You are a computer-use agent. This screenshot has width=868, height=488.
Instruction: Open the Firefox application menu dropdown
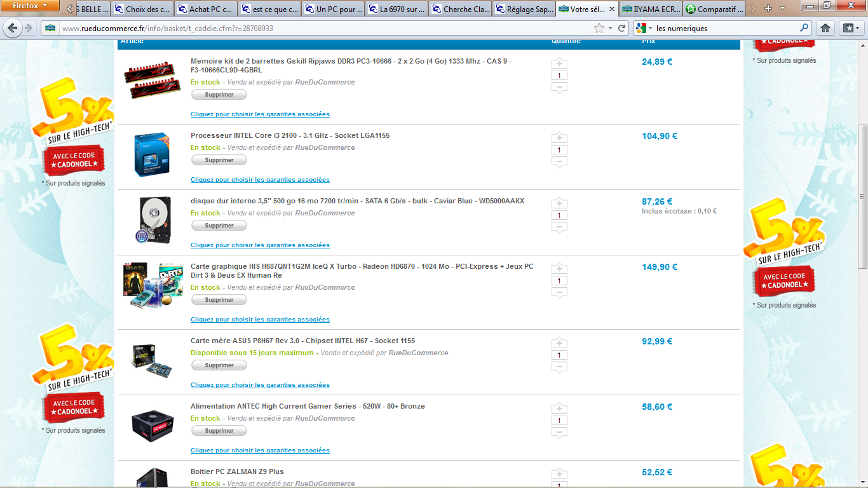coord(31,6)
